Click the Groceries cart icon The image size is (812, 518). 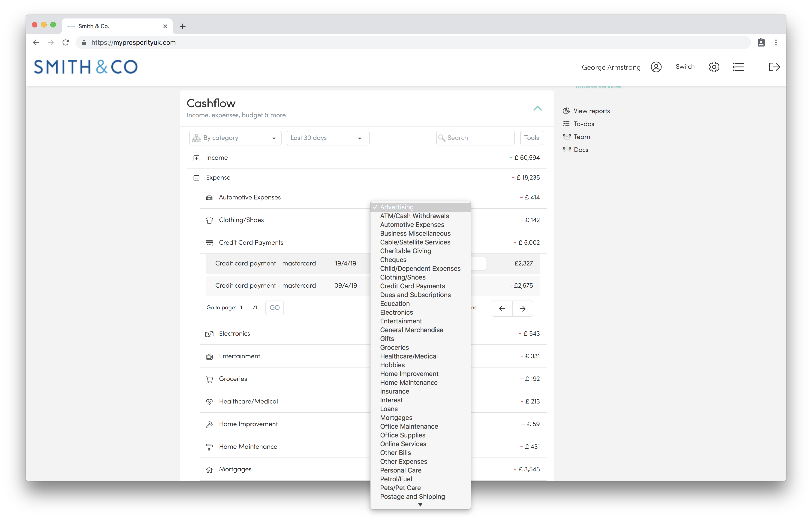pyautogui.click(x=209, y=379)
